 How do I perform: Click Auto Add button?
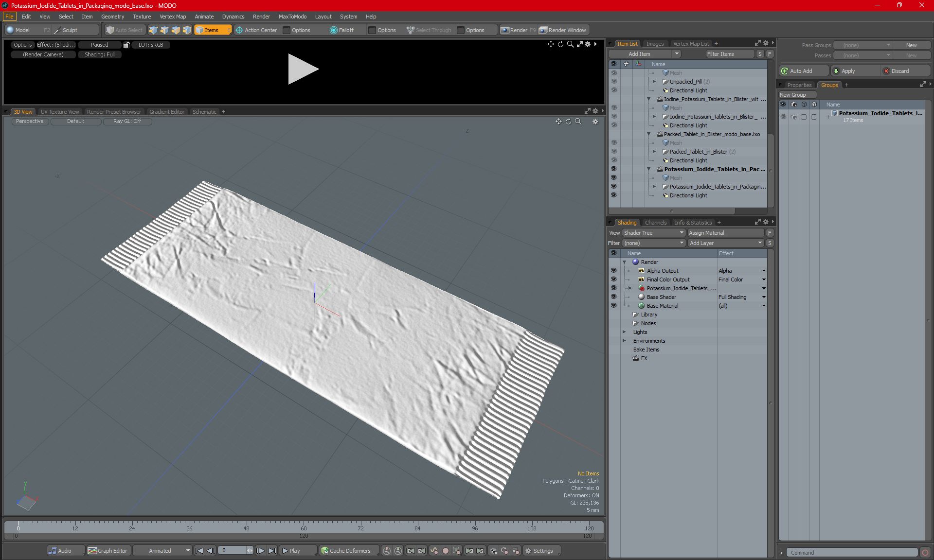(x=803, y=71)
